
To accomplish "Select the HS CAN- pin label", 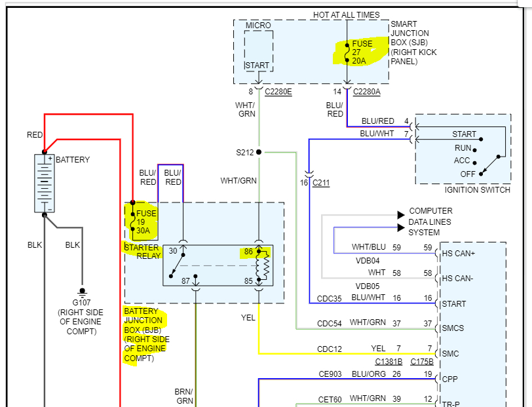I will [x=457, y=279].
